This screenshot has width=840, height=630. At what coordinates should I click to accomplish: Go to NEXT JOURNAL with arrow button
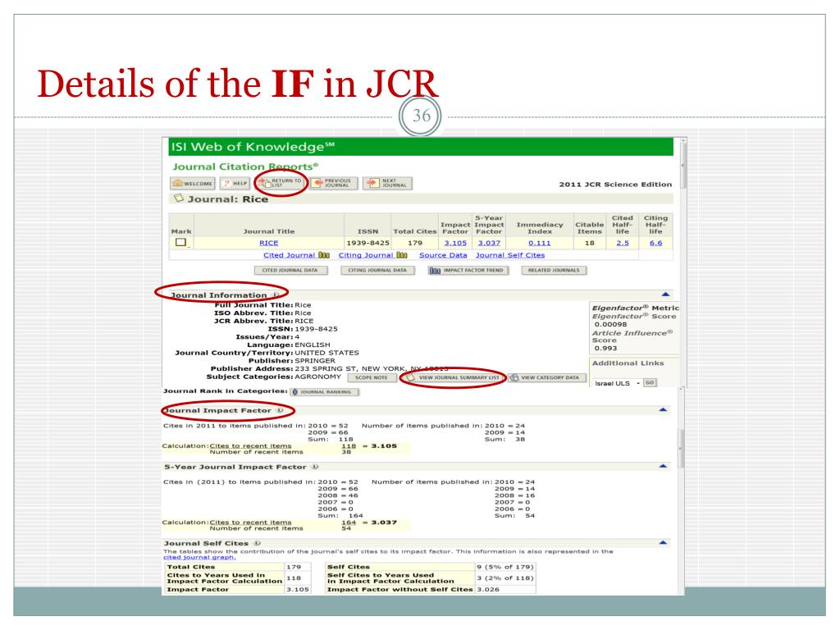387,183
